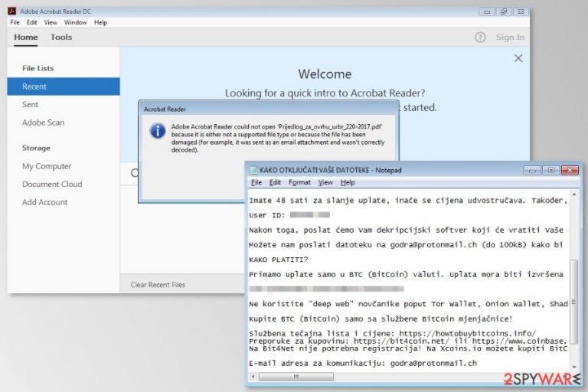Dismiss the Welcome banner with the X
588x392 pixels.
[x=518, y=58]
